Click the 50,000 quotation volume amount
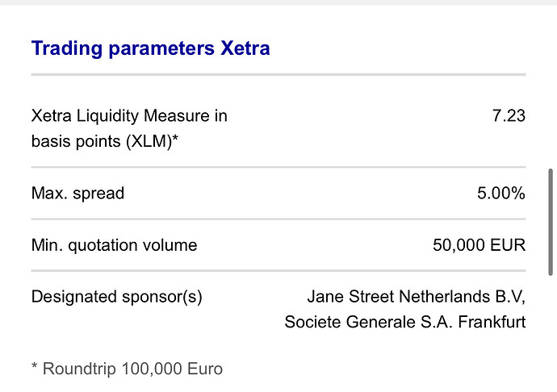Image resolution: width=557 pixels, height=392 pixels. [x=460, y=245]
